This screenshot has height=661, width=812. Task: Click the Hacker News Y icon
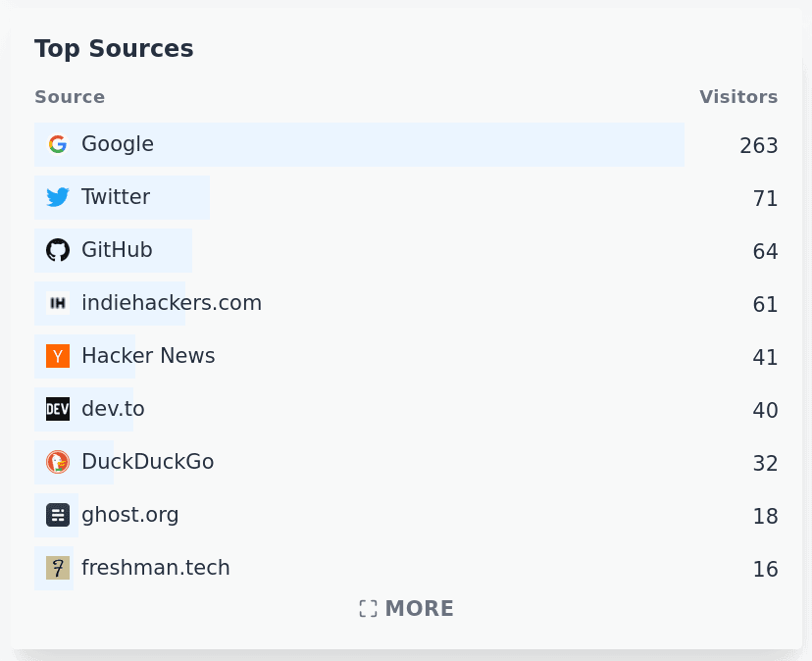(x=58, y=356)
